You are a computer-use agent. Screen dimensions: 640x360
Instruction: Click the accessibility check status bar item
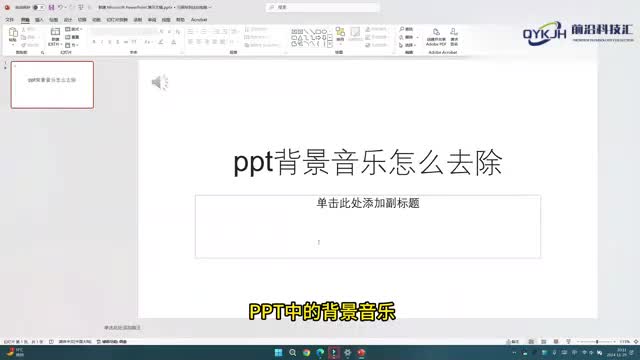pos(111,342)
